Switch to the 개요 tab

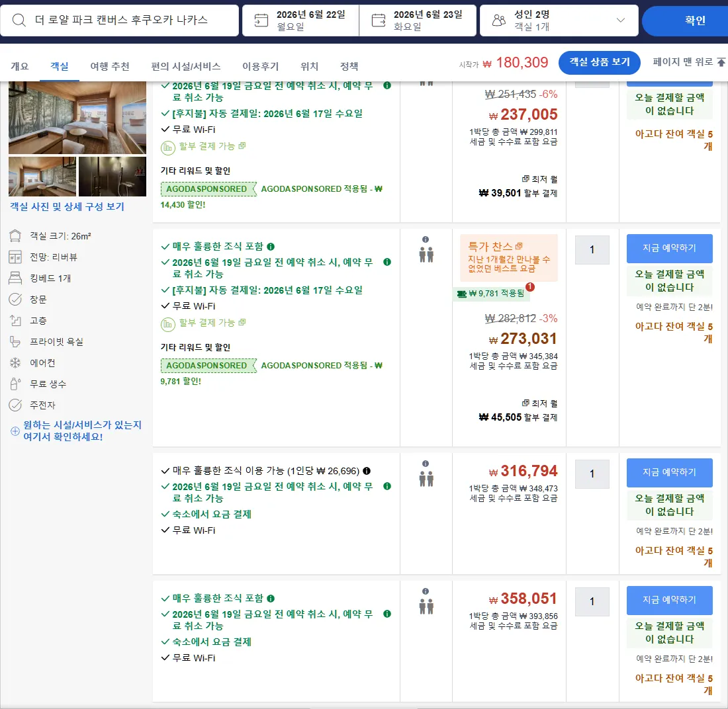19,66
